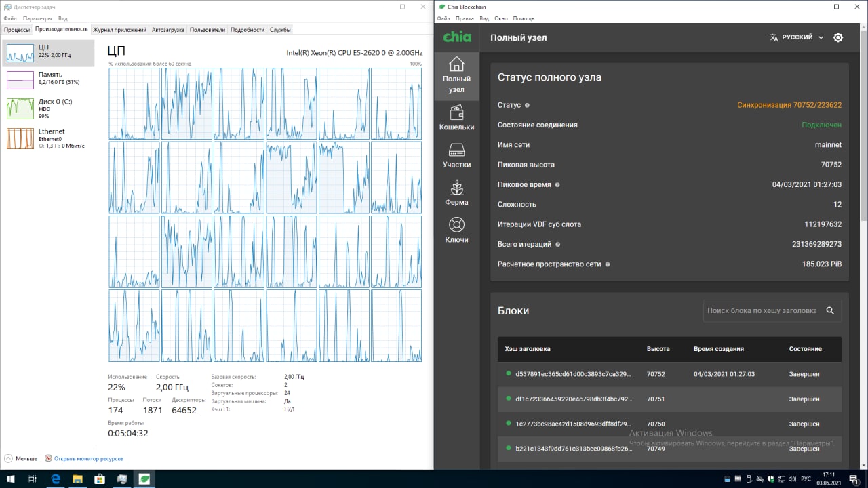Open the Файл menu in Task Manager
Image resolution: width=868 pixels, height=488 pixels.
coord(9,18)
